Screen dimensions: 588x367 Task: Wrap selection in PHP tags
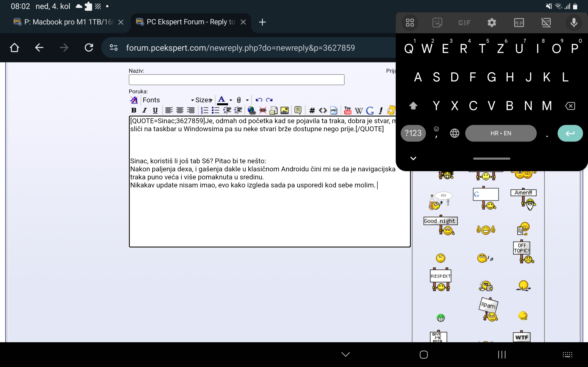point(334,110)
